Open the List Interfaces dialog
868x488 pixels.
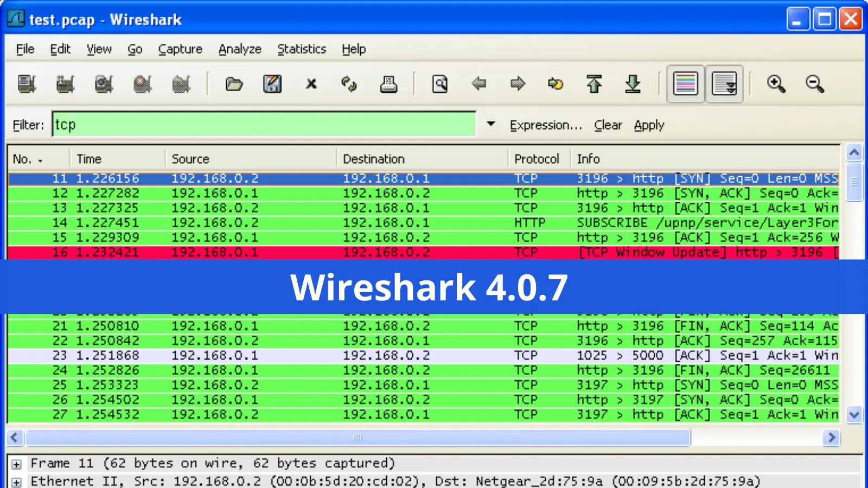pyautogui.click(x=26, y=84)
